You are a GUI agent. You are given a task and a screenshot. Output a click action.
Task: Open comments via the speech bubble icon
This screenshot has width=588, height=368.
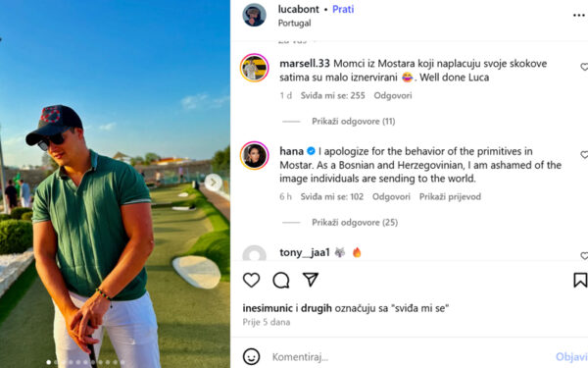coord(281,280)
